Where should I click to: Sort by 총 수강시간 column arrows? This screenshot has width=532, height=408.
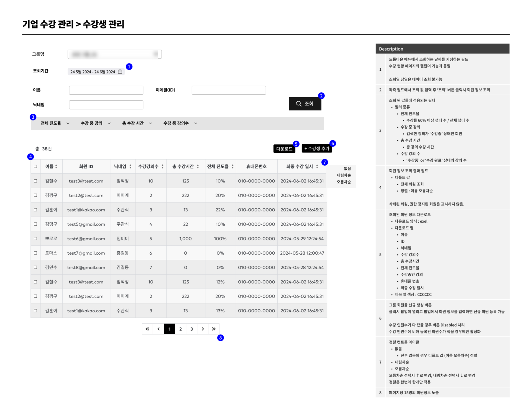198,166
